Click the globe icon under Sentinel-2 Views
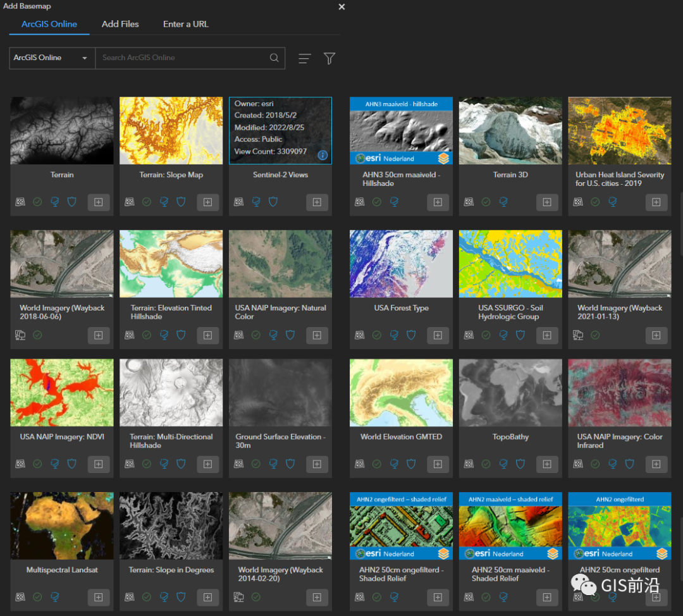 pos(256,202)
